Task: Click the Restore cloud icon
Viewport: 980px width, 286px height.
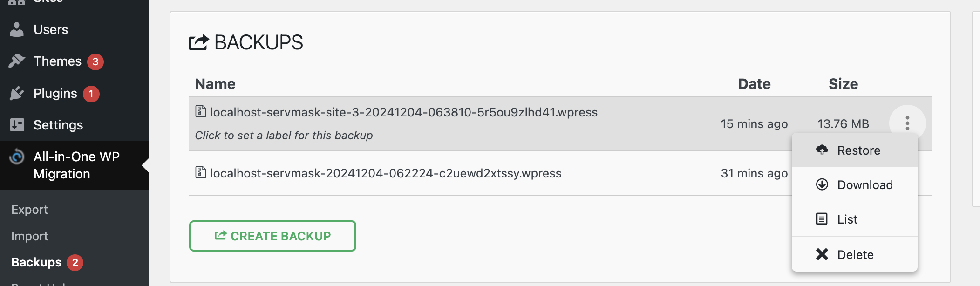Action: 822,150
